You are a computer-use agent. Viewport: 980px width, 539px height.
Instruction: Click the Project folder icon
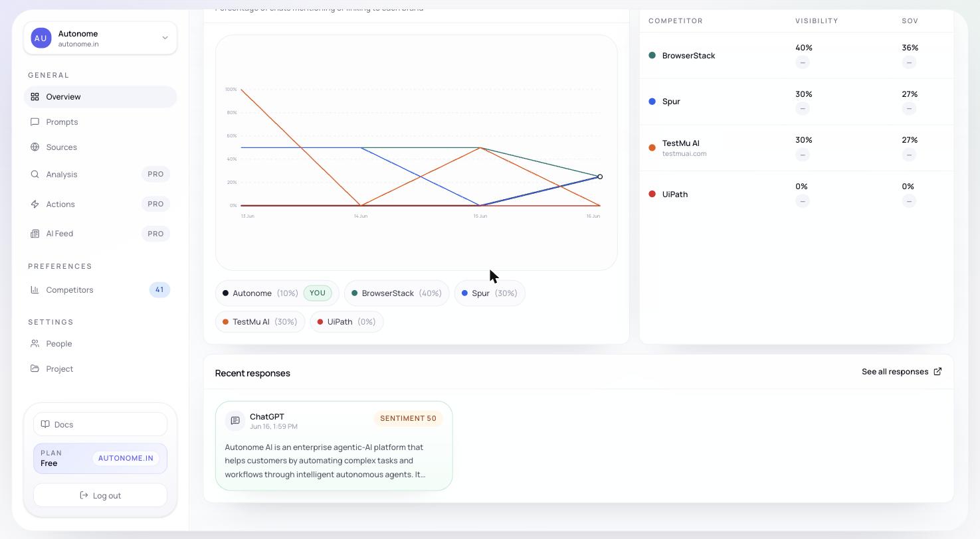35,368
